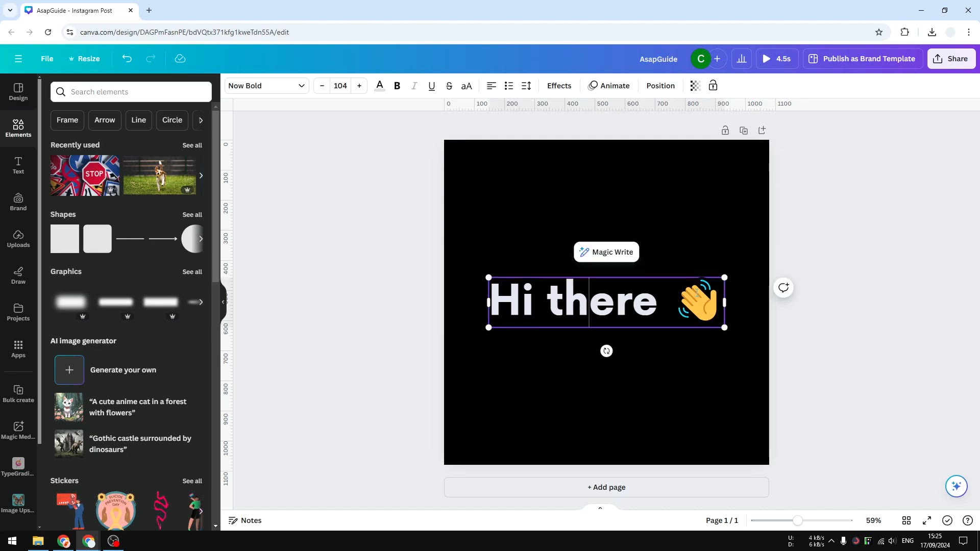Select the STOP signs thumbnail
Screen dimensions: 980x551
click(x=85, y=176)
